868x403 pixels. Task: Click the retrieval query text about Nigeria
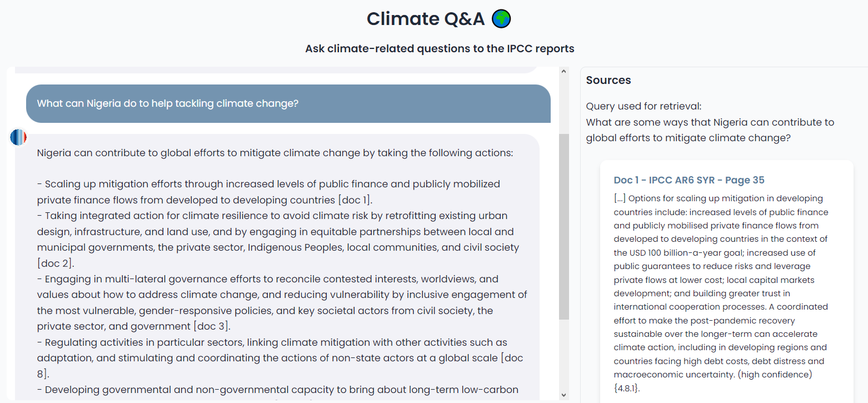[x=710, y=130]
